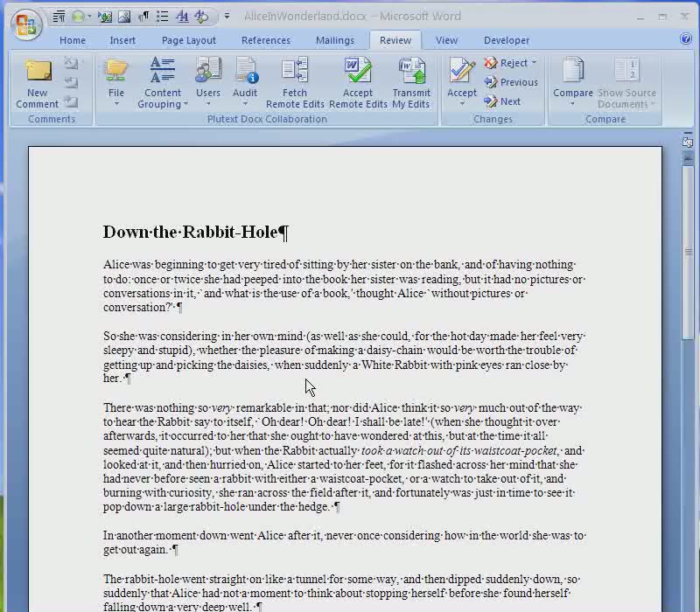This screenshot has height=612, width=700.
Task: Add a New Comment
Action: 38,83
